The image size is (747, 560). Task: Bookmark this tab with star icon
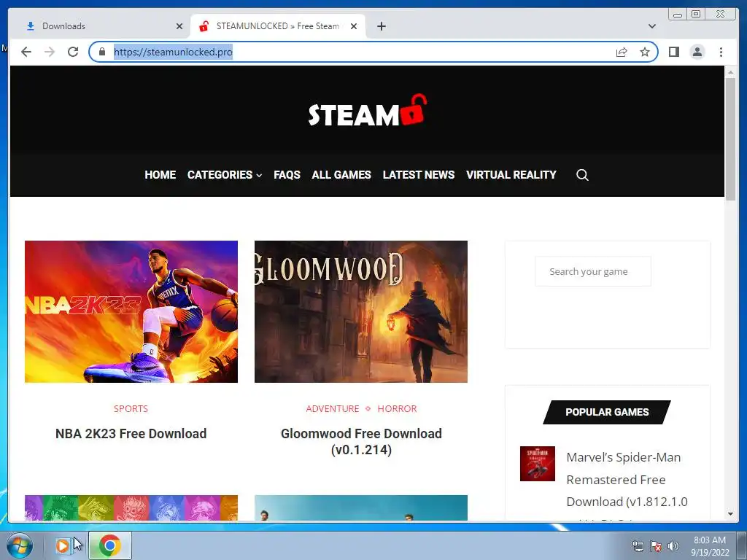click(645, 52)
